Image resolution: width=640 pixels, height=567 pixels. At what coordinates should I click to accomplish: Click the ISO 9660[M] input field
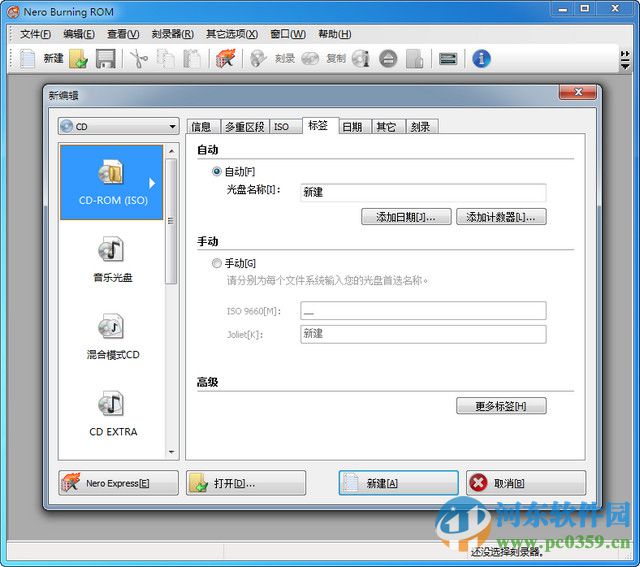click(423, 311)
